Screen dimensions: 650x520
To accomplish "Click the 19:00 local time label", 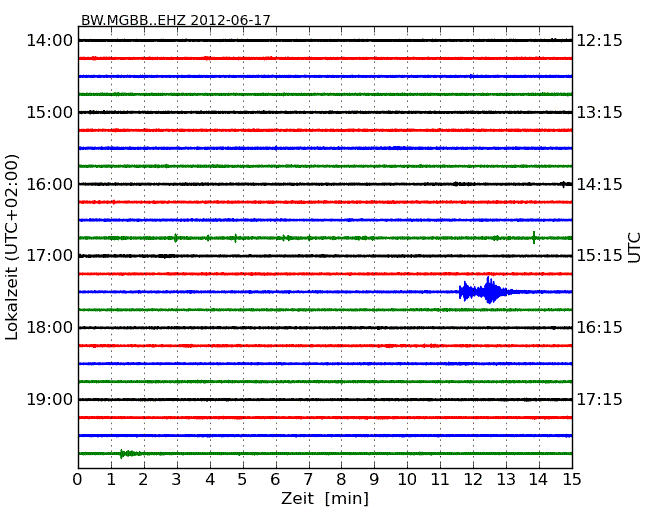I will tap(49, 399).
